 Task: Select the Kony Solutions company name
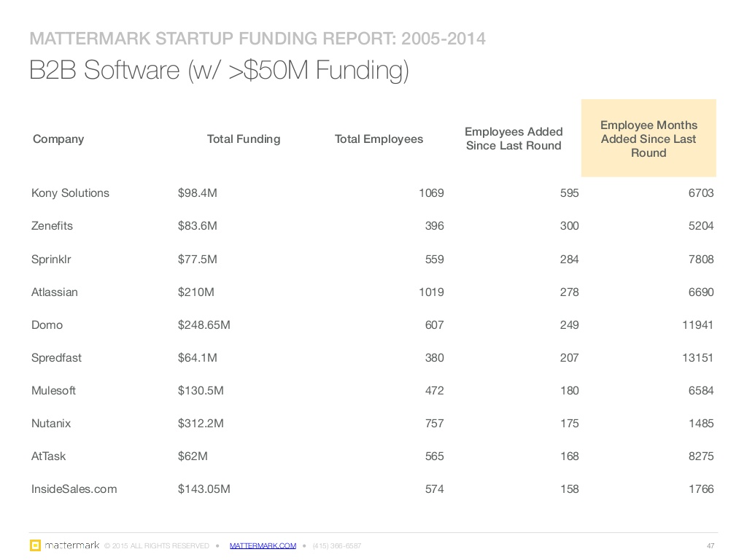click(x=71, y=192)
